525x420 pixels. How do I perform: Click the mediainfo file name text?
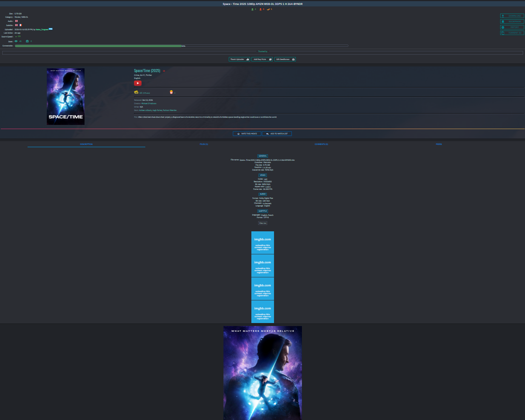pyautogui.click(x=267, y=160)
